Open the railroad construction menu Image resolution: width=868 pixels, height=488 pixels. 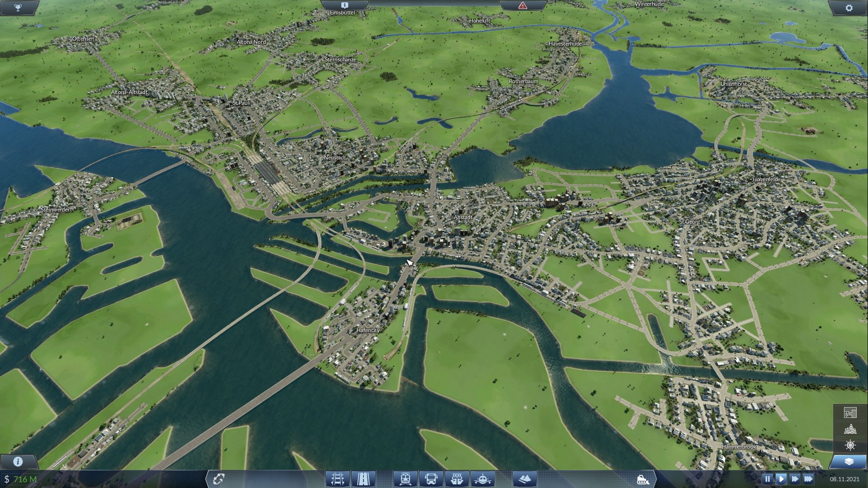point(338,479)
